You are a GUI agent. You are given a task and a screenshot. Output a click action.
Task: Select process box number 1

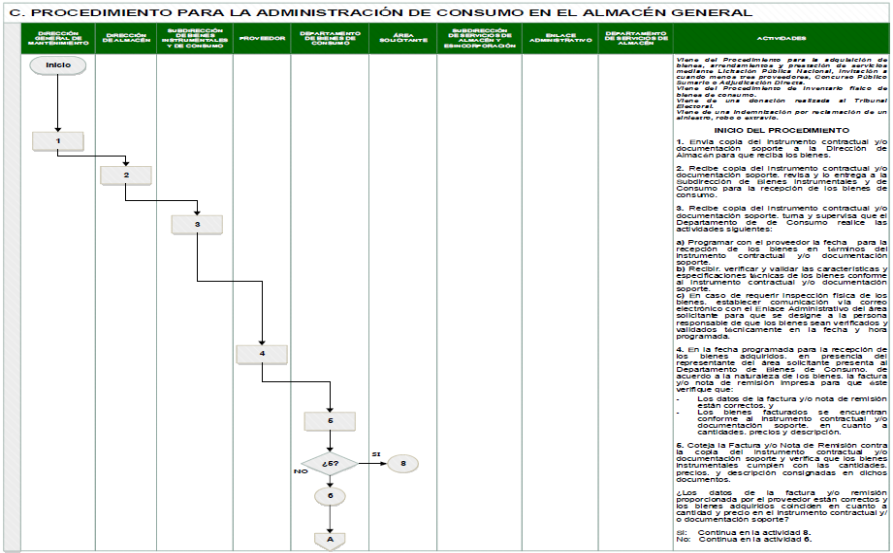click(x=58, y=141)
